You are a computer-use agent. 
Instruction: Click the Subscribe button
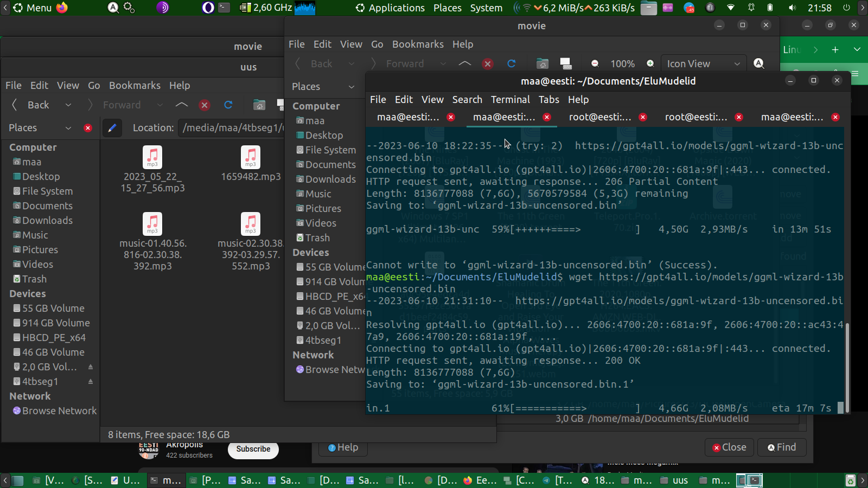coord(253,449)
